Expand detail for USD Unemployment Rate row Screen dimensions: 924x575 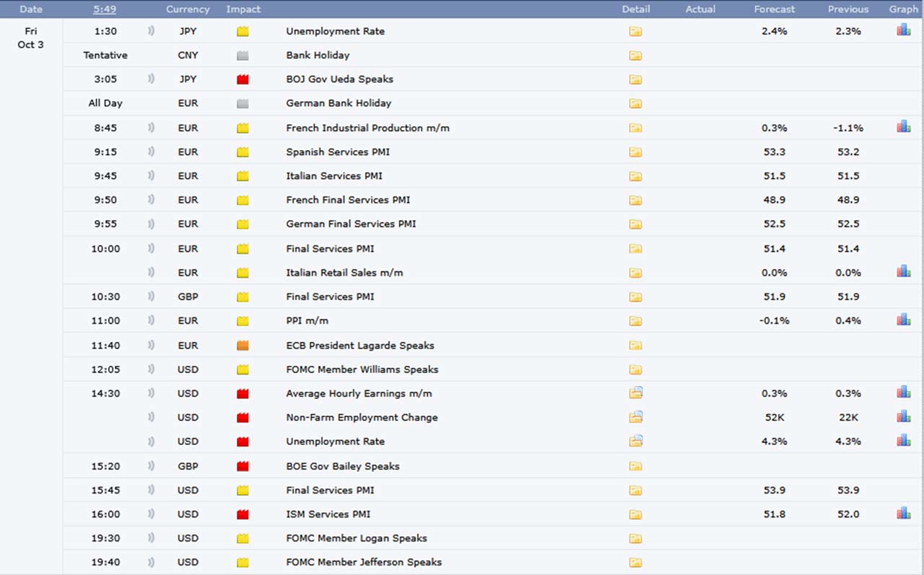(x=635, y=441)
